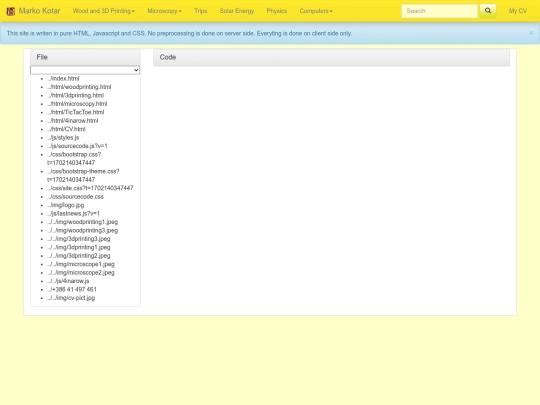Select ../html/CV.html entry
The width and height of the screenshot is (540, 405).
pos(66,129)
